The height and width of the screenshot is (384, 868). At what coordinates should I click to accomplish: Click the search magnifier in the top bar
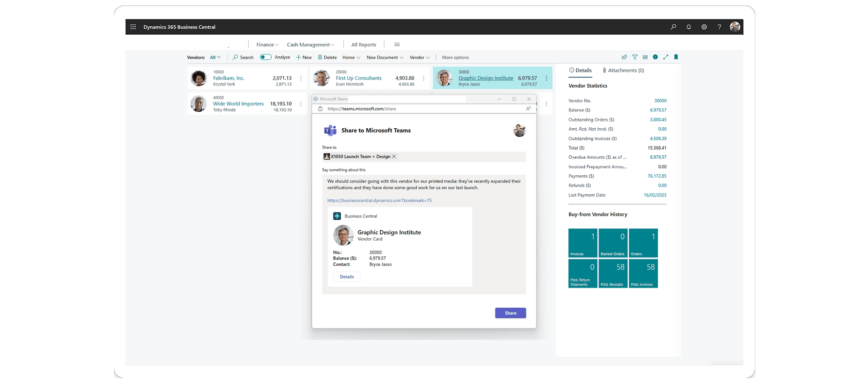pos(673,27)
